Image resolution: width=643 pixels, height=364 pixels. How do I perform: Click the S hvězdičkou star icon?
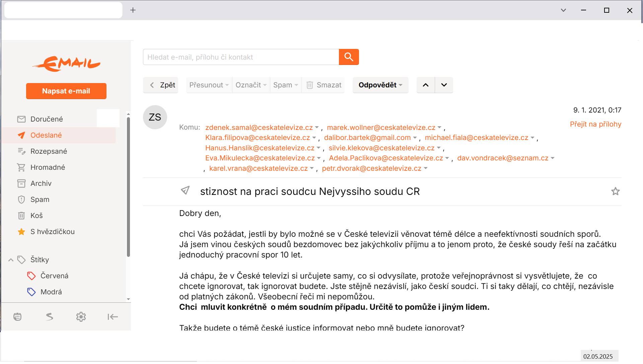coord(21,232)
